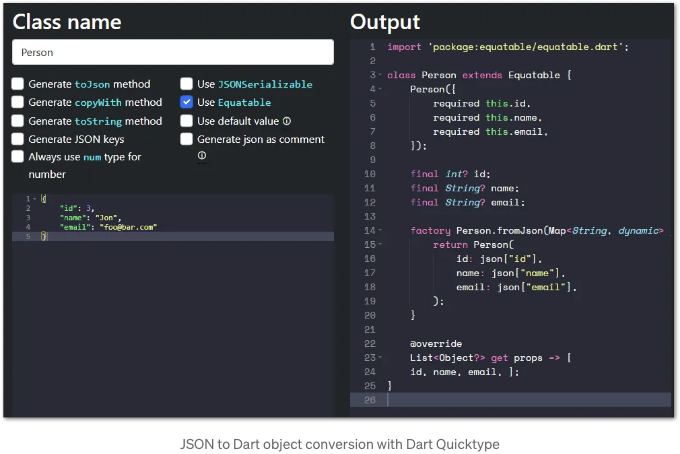This screenshot has width=680, height=454.
Task: Click info icon below Generate json as comment
Action: coord(202,155)
